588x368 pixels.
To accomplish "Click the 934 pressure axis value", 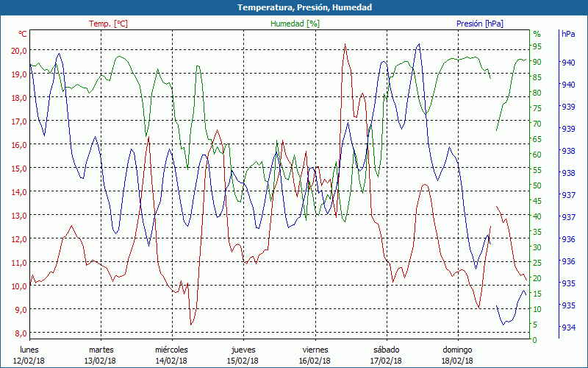I will click(x=568, y=328).
